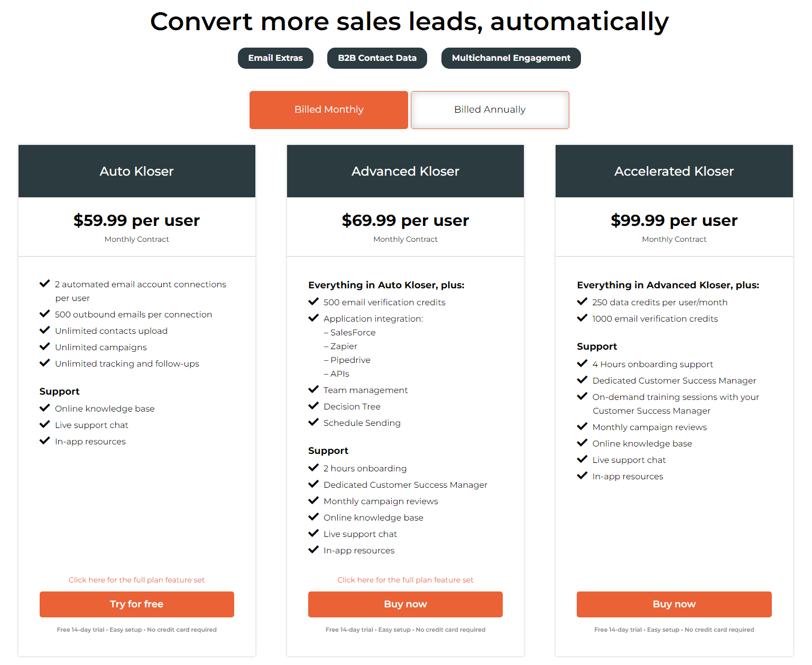
Task: Select the 'Billed Monthly' option
Action: tap(328, 110)
